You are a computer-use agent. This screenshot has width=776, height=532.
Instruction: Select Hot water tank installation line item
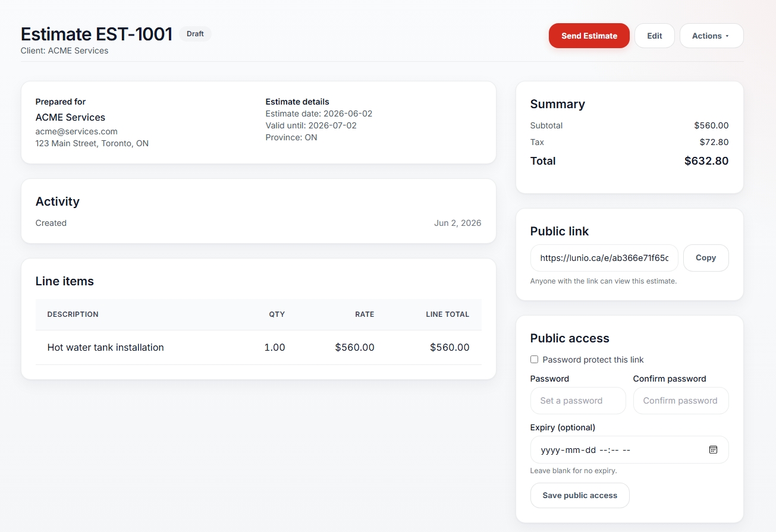105,347
